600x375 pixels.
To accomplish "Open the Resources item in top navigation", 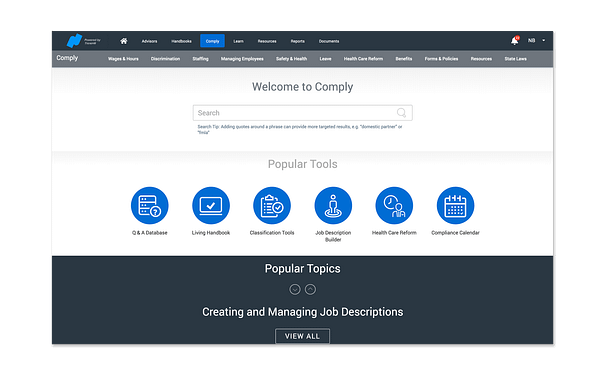I will [x=267, y=41].
